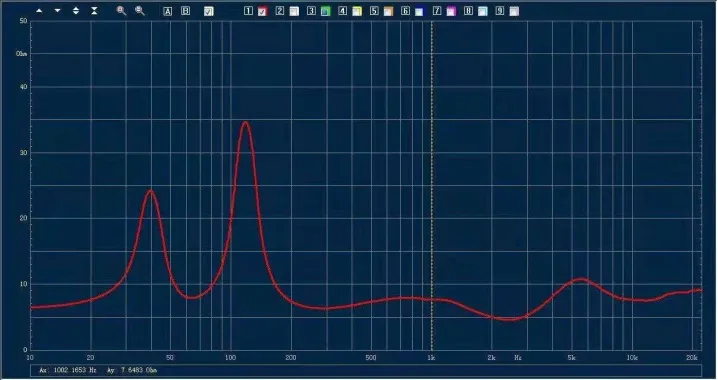Toggle the green curve 3 visibility box
Screen dimensions: 718x380
(x=326, y=11)
